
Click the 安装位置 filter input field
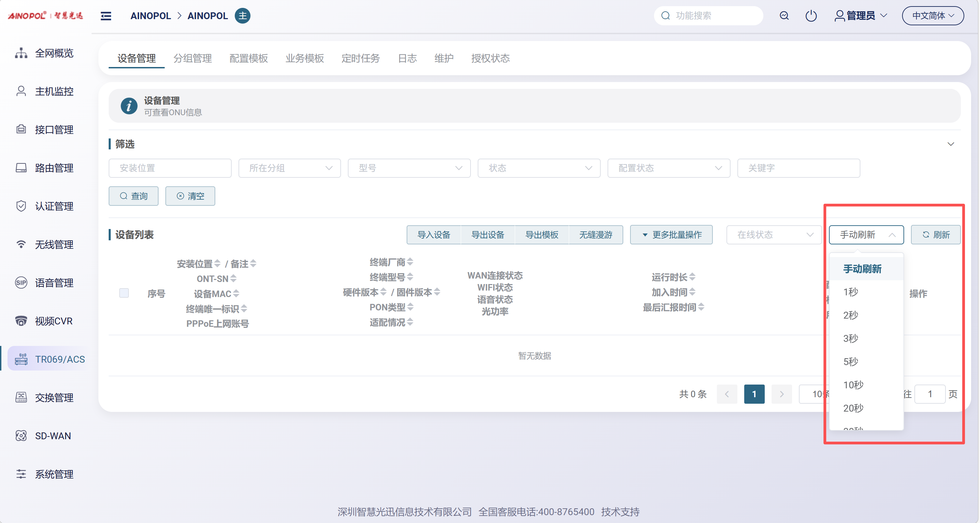click(170, 168)
